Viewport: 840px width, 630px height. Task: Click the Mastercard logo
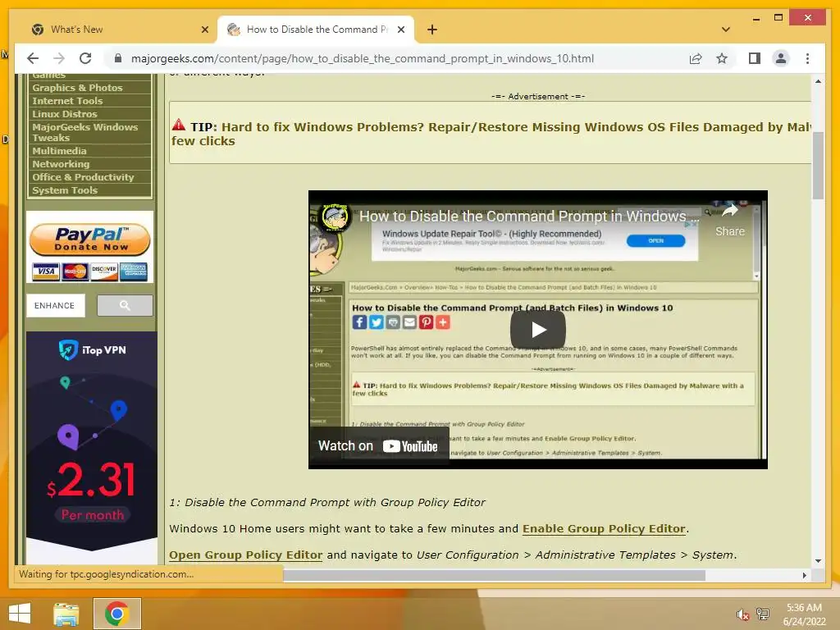point(75,272)
